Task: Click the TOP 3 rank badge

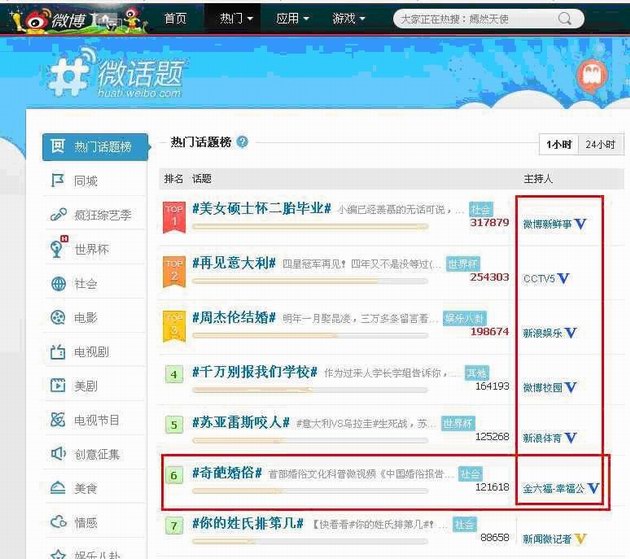Action: [x=174, y=326]
